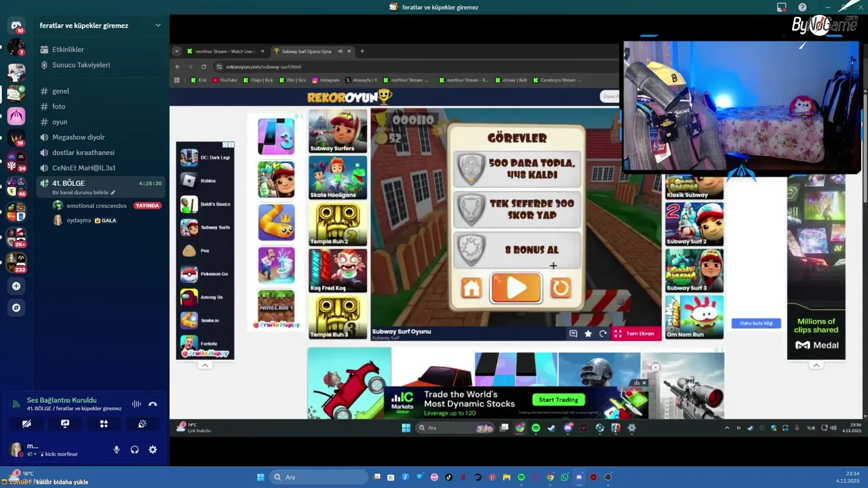Click the new tab plus in streamed browser
Image resolution: width=868 pixels, height=488 pixels.
click(x=362, y=51)
